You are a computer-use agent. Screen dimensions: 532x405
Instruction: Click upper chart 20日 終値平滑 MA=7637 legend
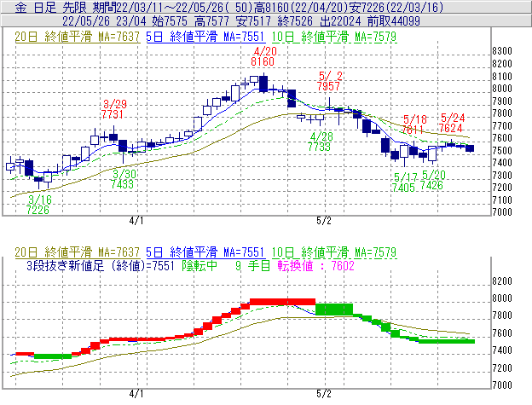pyautogui.click(x=78, y=37)
